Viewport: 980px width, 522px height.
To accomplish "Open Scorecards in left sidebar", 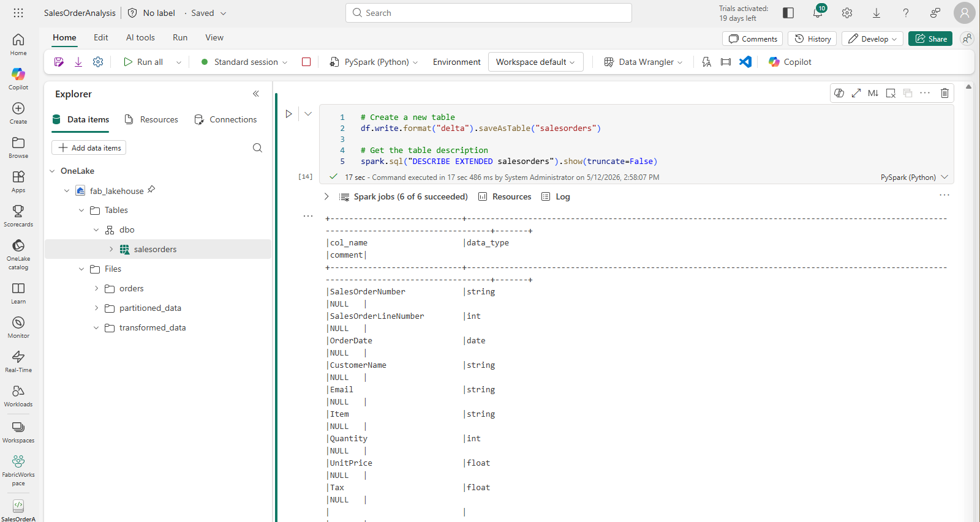I will click(18, 216).
